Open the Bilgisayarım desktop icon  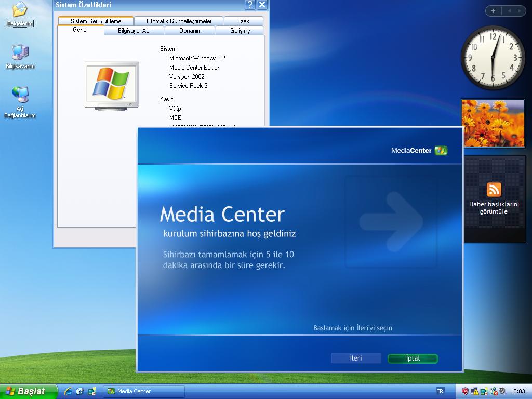pos(20,56)
